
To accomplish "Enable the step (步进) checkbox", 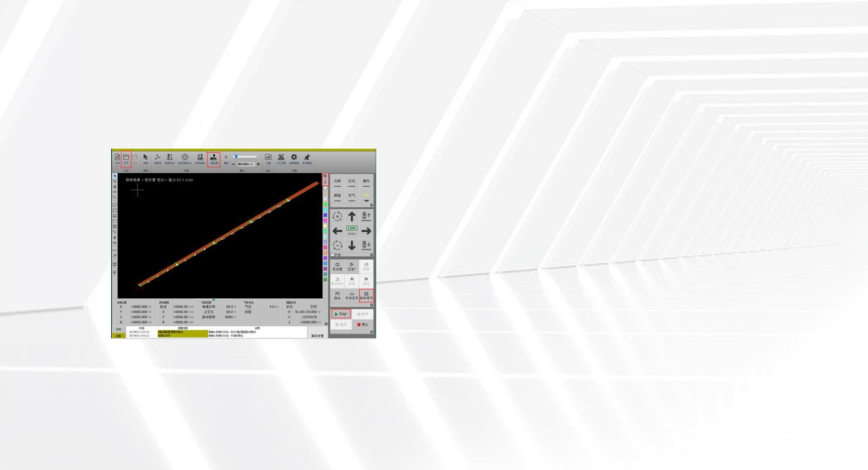I will point(333,255).
